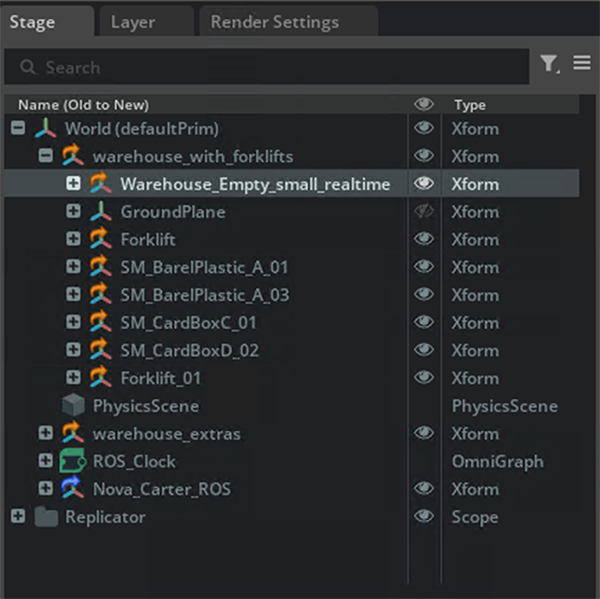Open the filter icon next to search
The width and height of the screenshot is (600, 599).
coord(549,64)
